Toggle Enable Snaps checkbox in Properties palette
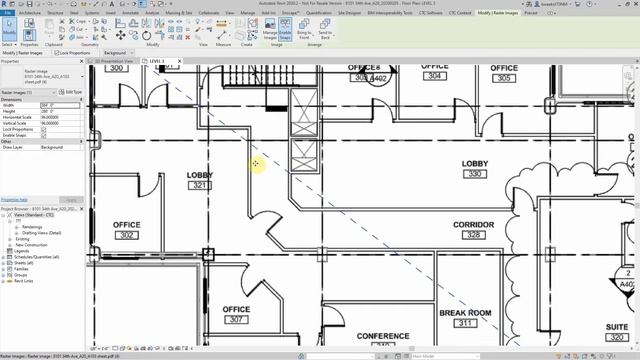The height and width of the screenshot is (360, 640). pyautogui.click(x=44, y=135)
